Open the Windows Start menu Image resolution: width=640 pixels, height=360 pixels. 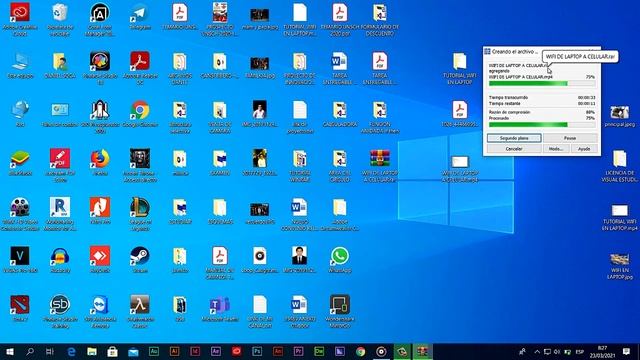pyautogui.click(x=9, y=351)
